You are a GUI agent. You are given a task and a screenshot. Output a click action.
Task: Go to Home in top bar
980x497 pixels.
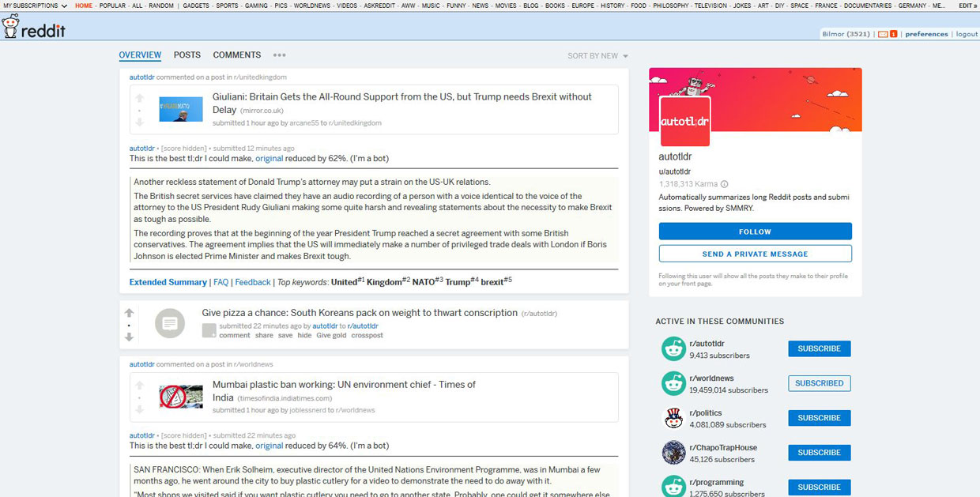coord(84,6)
